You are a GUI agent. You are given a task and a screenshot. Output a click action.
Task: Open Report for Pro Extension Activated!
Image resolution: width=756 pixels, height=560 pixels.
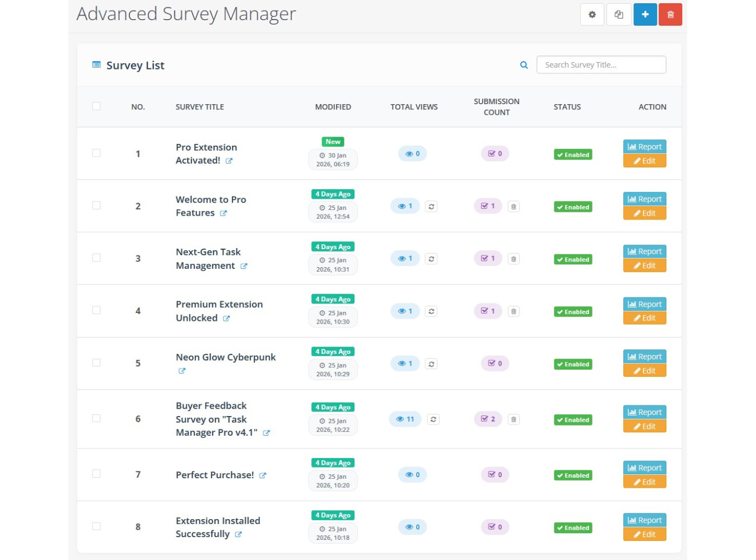coord(645,147)
